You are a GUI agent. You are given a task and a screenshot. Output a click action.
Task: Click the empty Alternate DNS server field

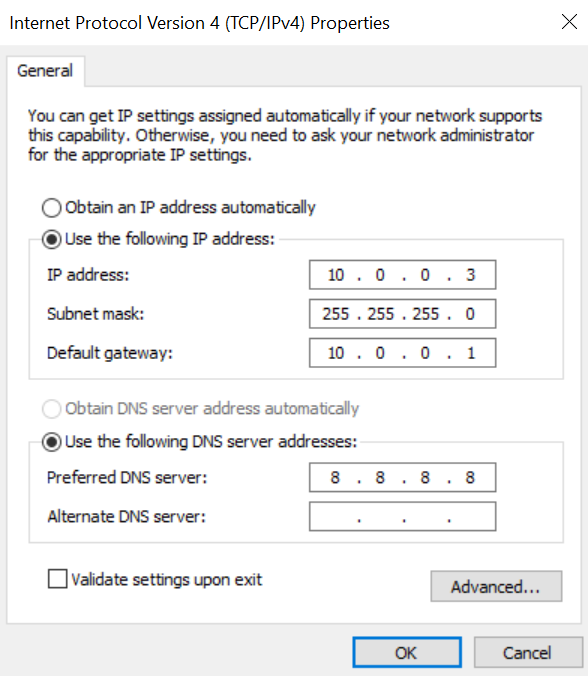[403, 516]
